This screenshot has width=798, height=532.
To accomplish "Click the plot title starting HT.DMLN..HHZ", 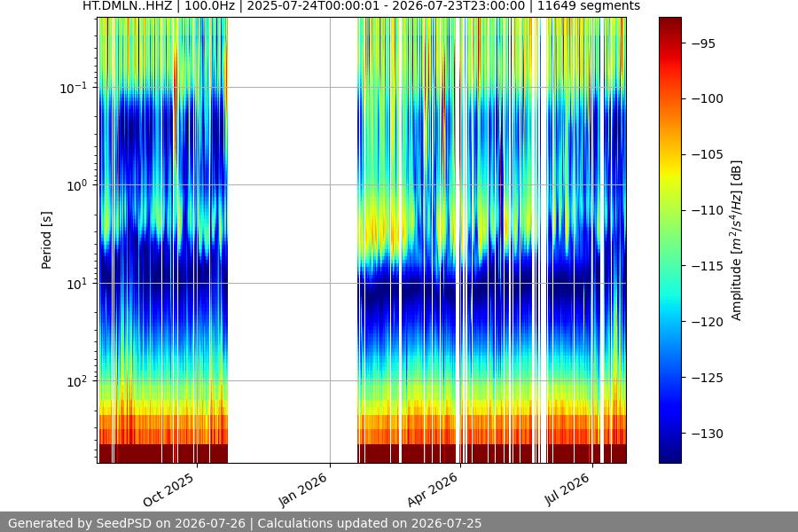I will pyautogui.click(x=362, y=6).
